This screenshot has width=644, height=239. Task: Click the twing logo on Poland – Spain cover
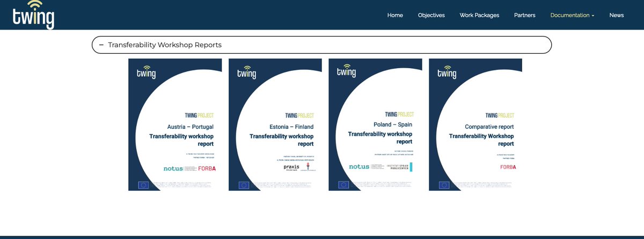(x=347, y=71)
